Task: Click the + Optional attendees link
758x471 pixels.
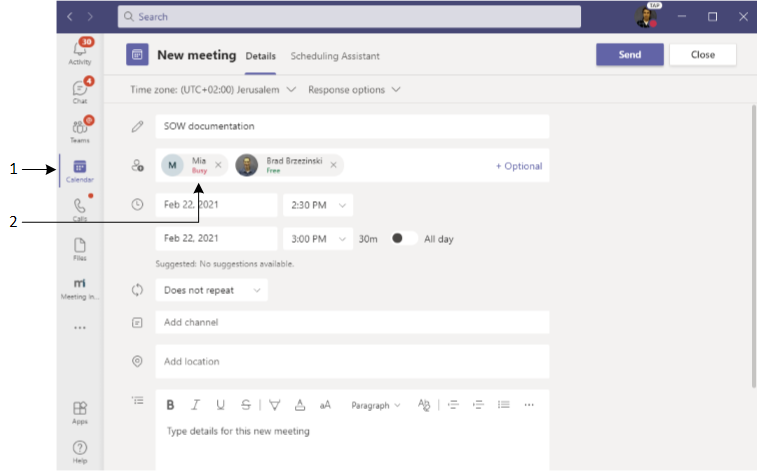Action: tap(519, 166)
